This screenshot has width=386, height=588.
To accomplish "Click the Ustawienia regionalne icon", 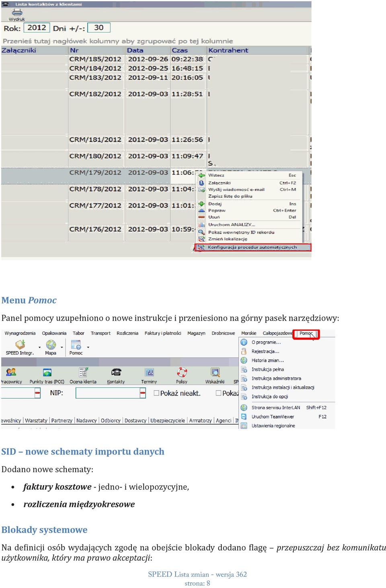I will coord(244,426).
